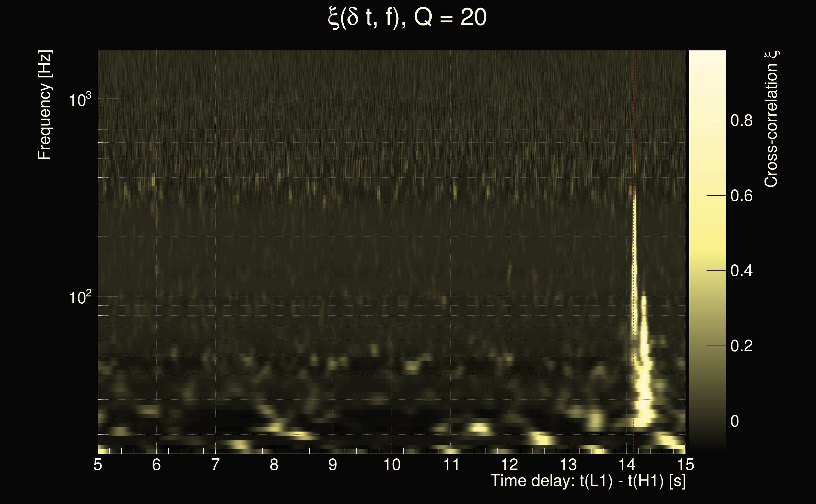Click the x-axis tick label 12
816x504 pixels.
coord(509,465)
